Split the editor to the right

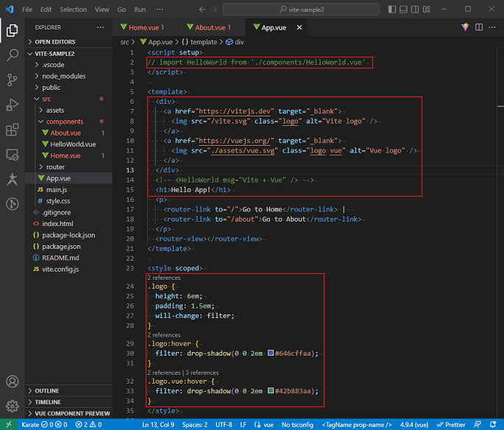pyautogui.click(x=479, y=27)
